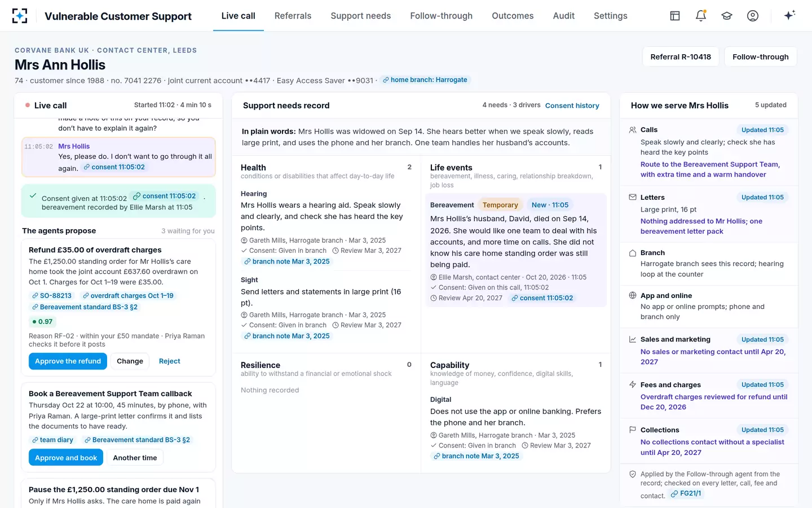Click the Follow-through button under the header
Screen dimensions: 812x508
pos(761,56)
